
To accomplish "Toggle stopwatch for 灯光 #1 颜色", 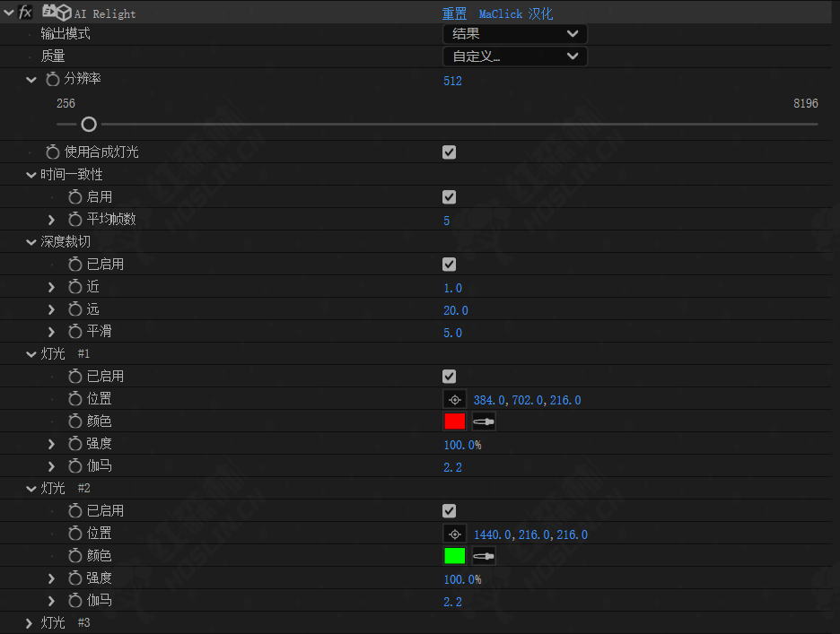I will pos(75,421).
